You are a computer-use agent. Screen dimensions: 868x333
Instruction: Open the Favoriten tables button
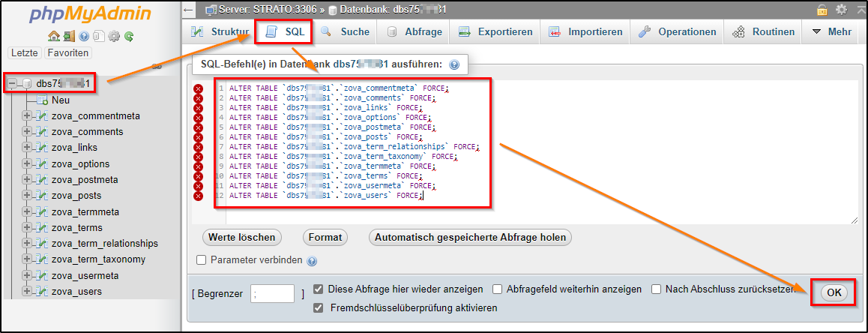coord(68,52)
